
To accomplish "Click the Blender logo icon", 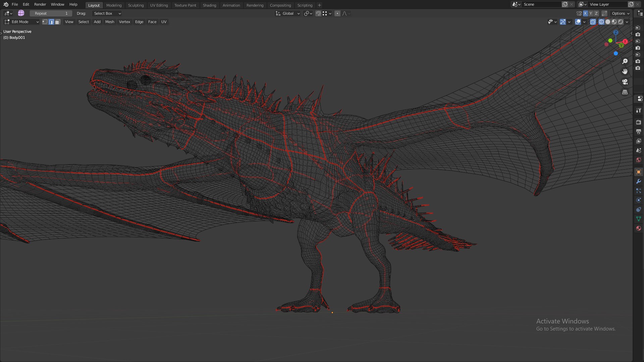I will pyautogui.click(x=6, y=4).
